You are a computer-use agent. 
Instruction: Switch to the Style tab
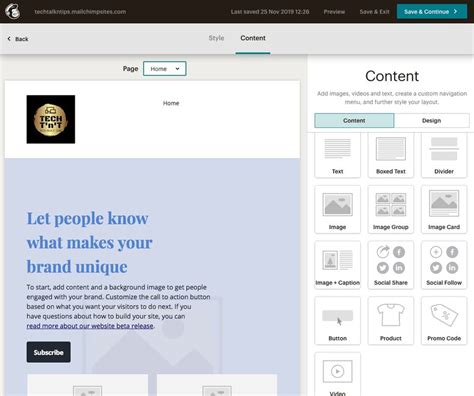(216, 38)
